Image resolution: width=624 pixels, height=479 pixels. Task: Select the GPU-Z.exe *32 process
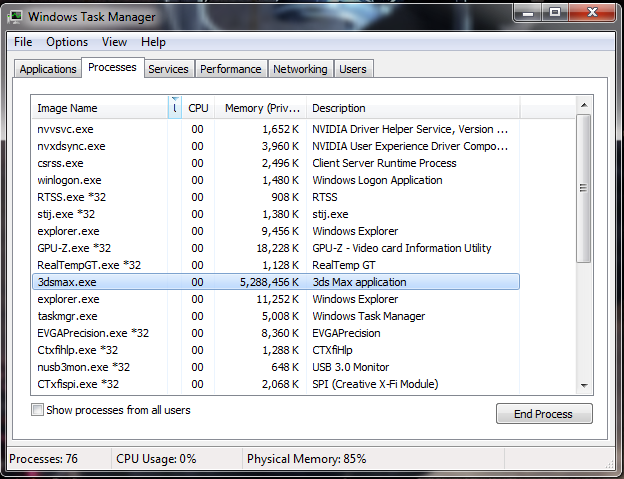pyautogui.click(x=74, y=248)
